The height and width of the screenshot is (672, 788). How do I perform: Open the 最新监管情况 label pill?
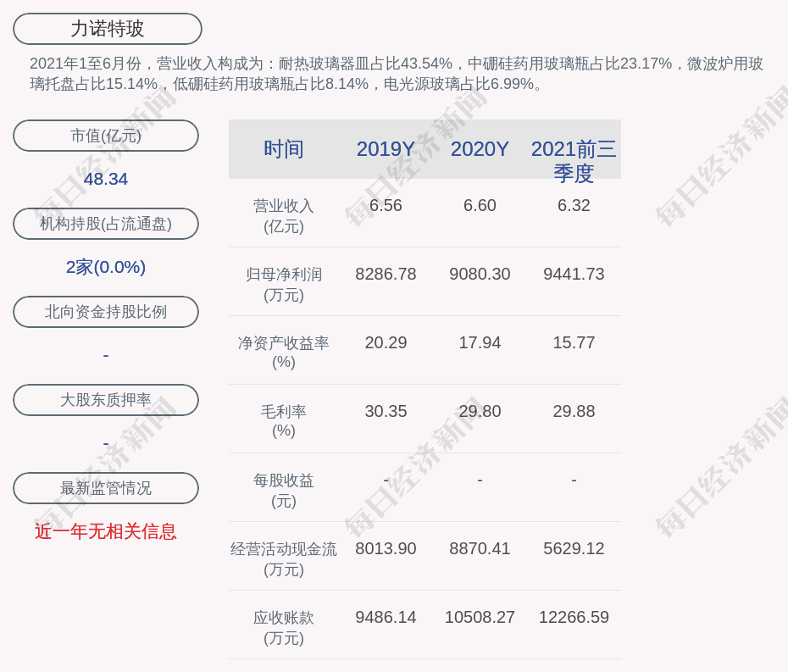(x=106, y=488)
